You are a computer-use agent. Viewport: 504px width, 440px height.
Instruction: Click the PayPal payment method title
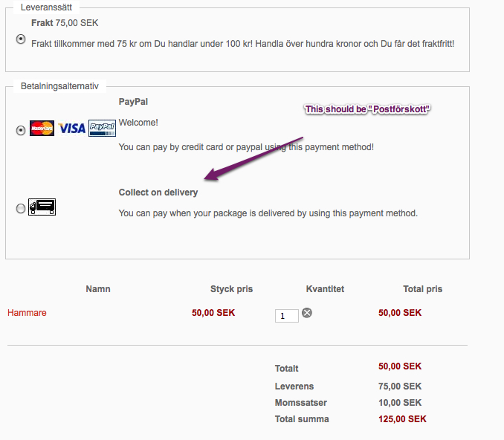134,101
